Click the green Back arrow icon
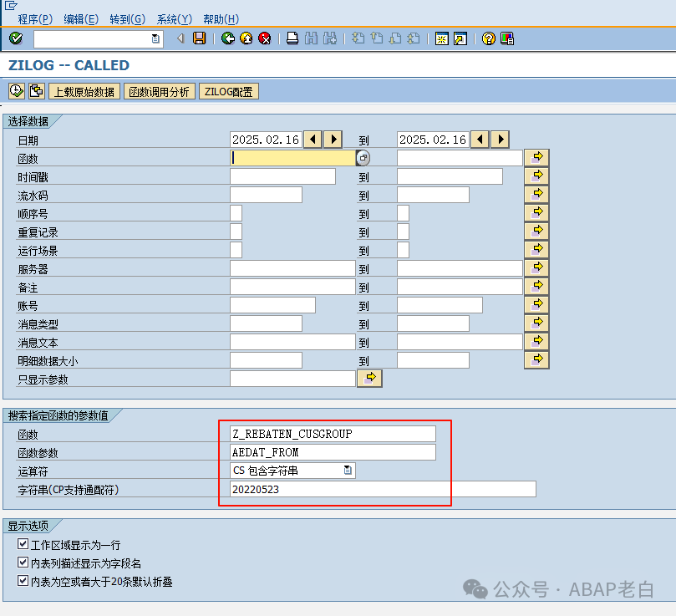 click(x=227, y=38)
